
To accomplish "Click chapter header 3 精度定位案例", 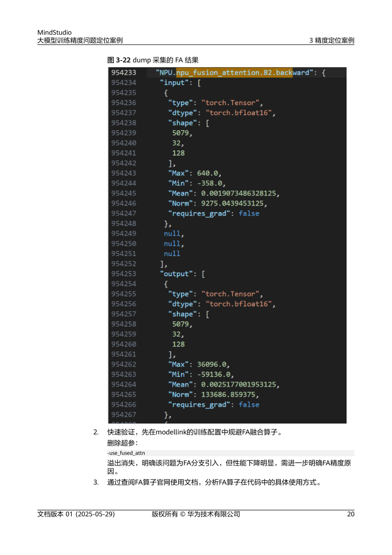I will [x=332, y=41].
